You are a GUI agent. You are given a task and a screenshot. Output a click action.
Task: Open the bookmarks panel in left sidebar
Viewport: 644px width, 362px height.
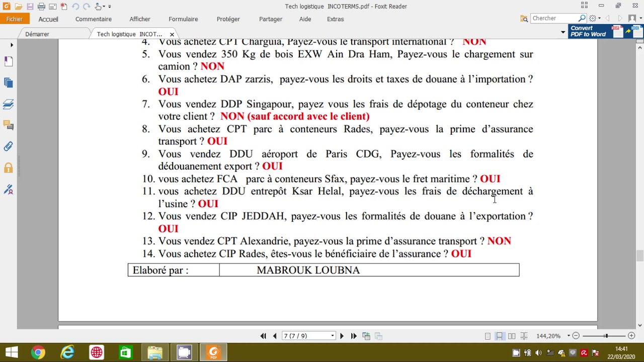coord(9,61)
